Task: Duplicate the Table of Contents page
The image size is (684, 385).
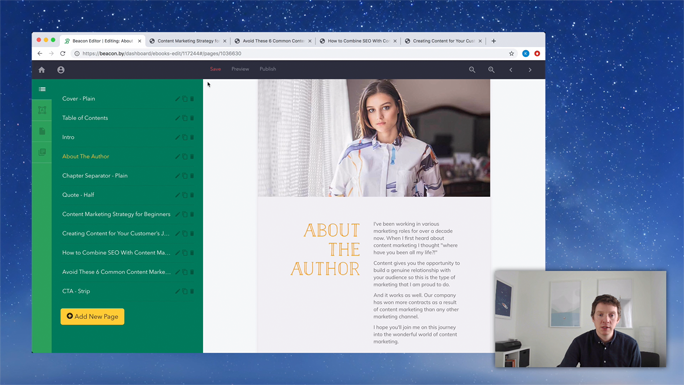Action: click(x=185, y=118)
